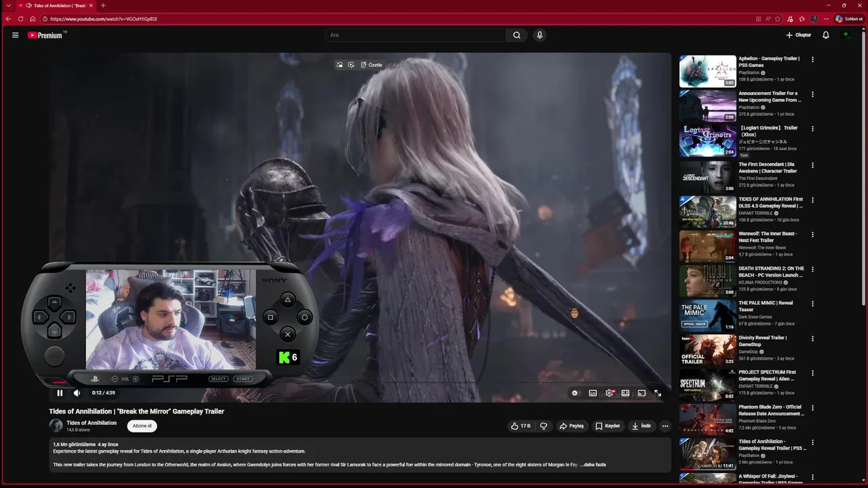Screen dimensions: 868x488
Task: Click Abone ol subscribe button
Action: [x=142, y=426]
